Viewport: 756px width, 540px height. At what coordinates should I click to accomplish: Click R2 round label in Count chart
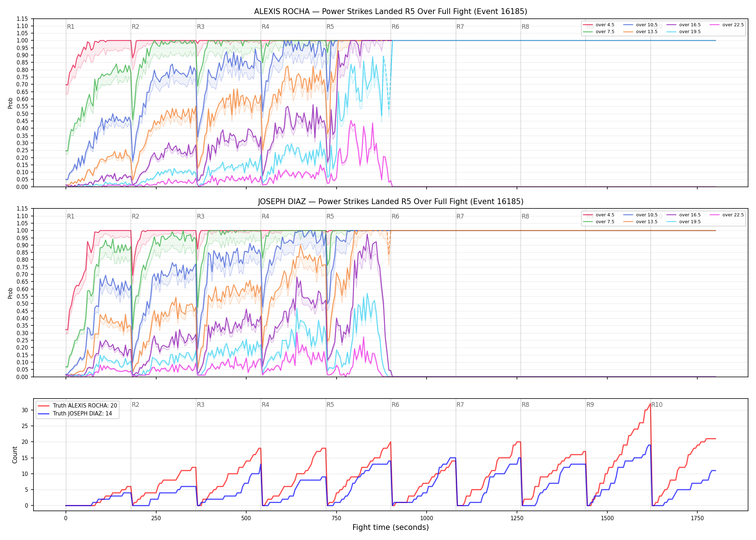tap(135, 405)
